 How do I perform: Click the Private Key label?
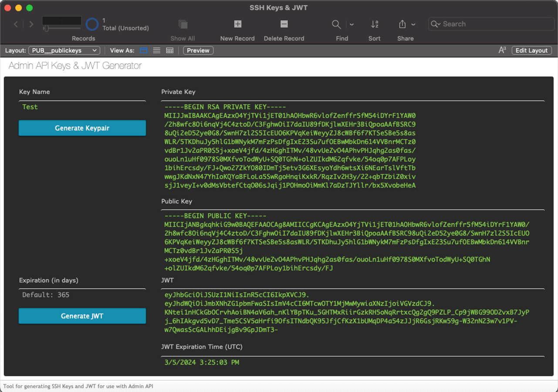pos(178,92)
